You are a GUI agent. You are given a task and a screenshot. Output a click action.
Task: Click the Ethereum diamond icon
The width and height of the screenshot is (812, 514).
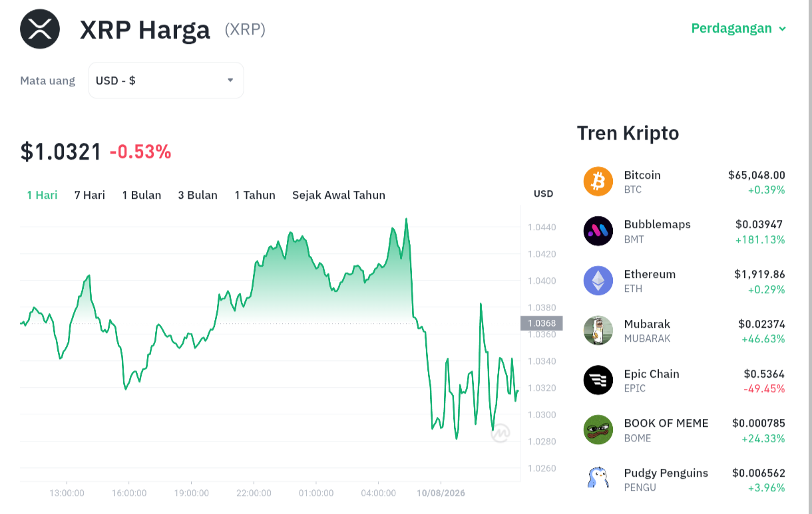click(598, 281)
